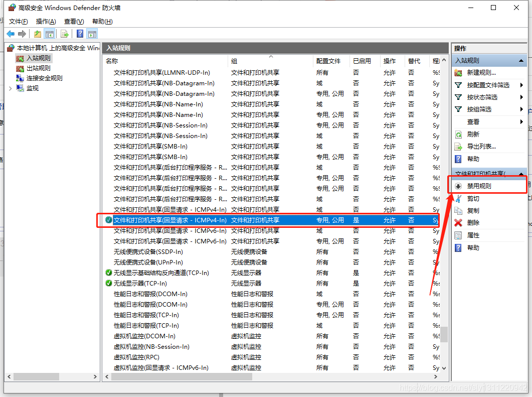Toggle the action pane toolbar icon
The width and height of the screenshot is (532, 397).
[92, 34]
